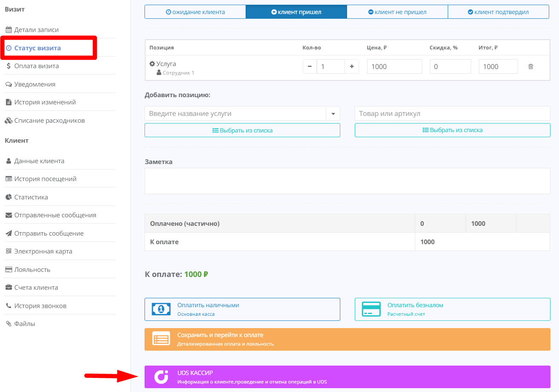Delete the Услуга position with trash icon
This screenshot has height=392, width=559.
(530, 66)
